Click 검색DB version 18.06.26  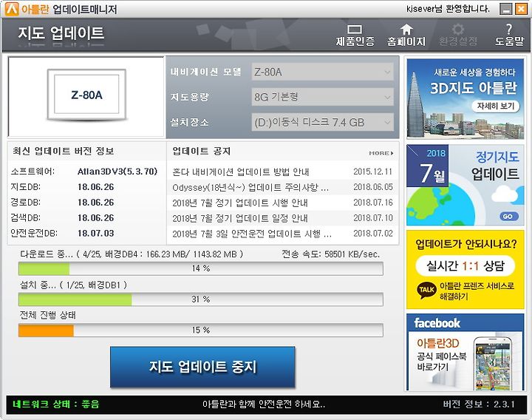[95, 218]
